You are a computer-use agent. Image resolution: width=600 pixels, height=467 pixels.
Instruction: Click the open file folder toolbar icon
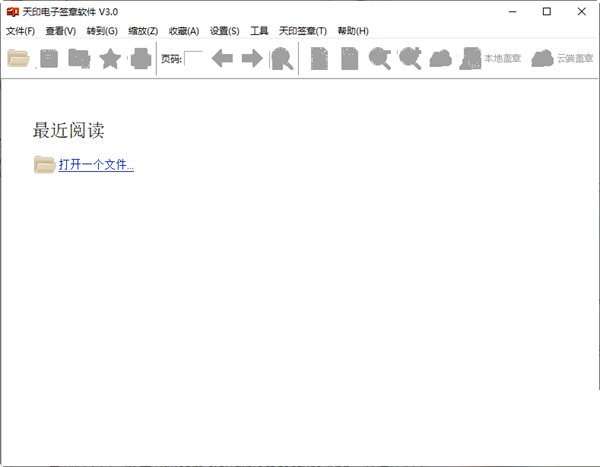(x=18, y=59)
